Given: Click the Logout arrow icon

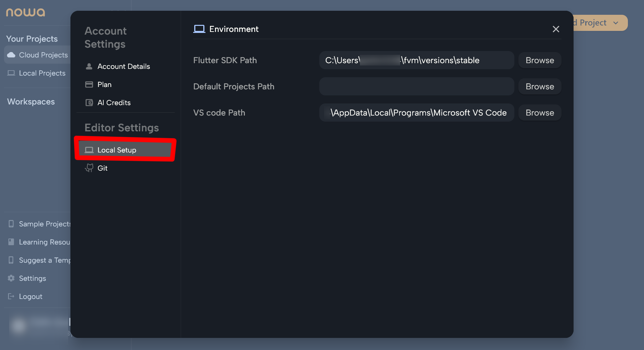Looking at the screenshot, I should pyautogui.click(x=11, y=296).
